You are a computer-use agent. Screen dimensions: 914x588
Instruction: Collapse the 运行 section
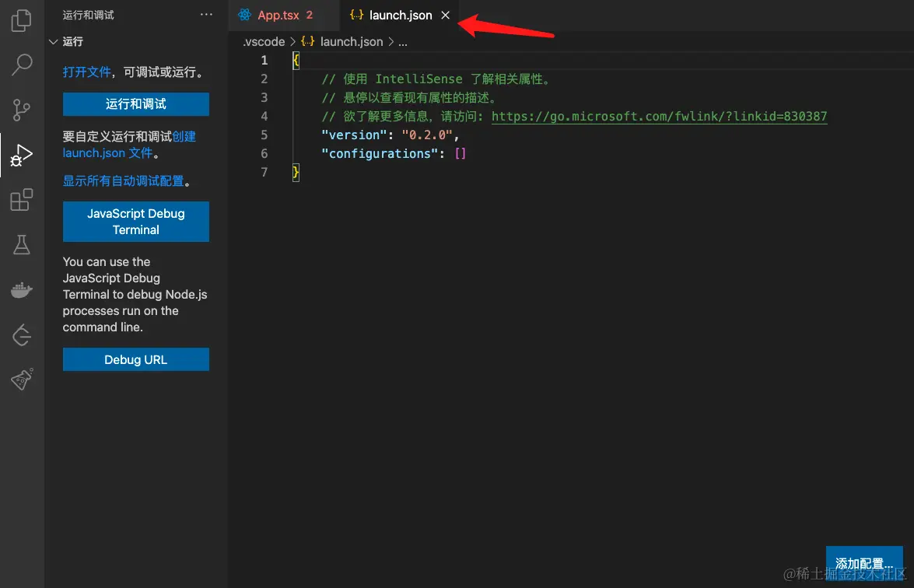(53, 41)
